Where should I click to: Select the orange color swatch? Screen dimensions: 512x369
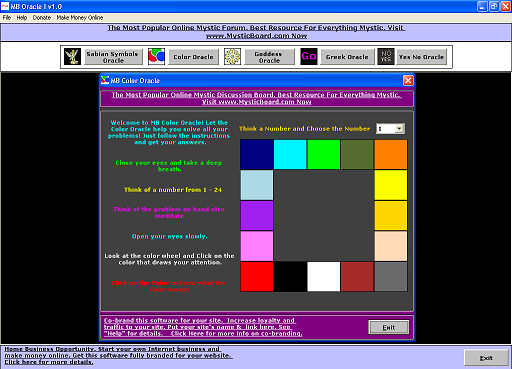(391, 154)
